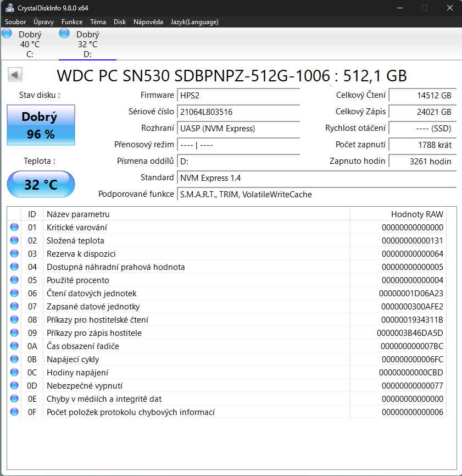462x476 pixels.
Task: Click the CrystalDiskInfo app icon in title bar
Action: click(x=9, y=8)
